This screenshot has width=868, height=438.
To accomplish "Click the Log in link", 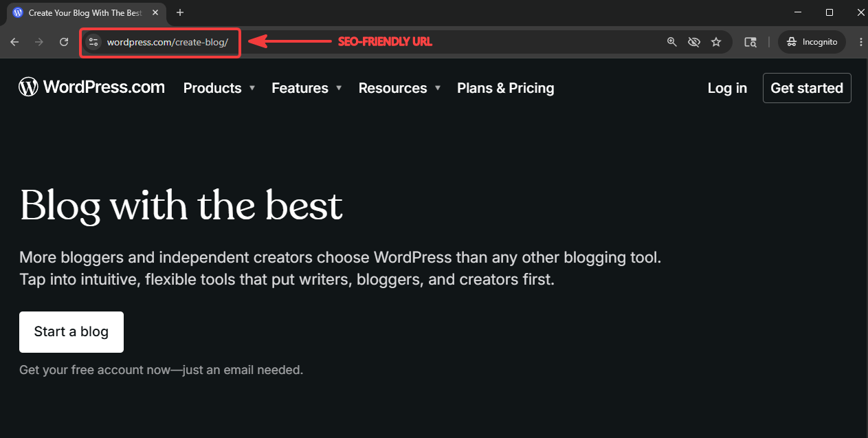I will (x=727, y=88).
